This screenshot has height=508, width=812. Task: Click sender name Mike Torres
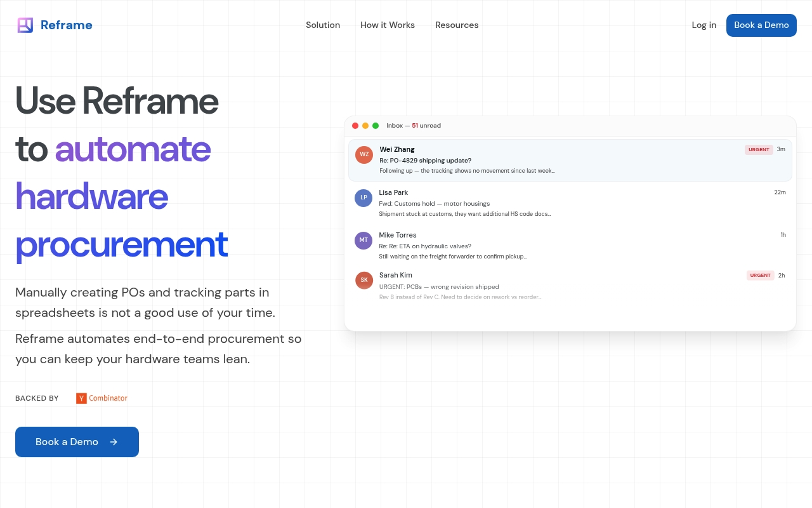click(398, 235)
